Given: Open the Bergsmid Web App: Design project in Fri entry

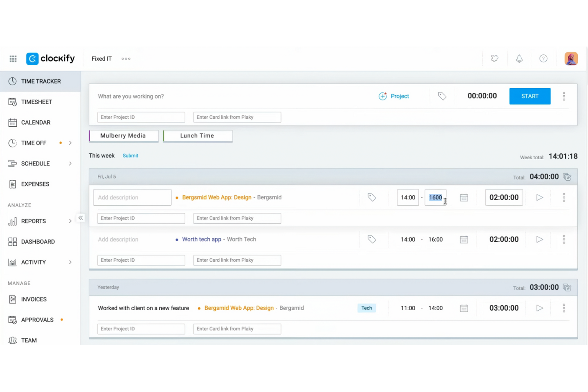Looking at the screenshot, I should pos(217,197).
